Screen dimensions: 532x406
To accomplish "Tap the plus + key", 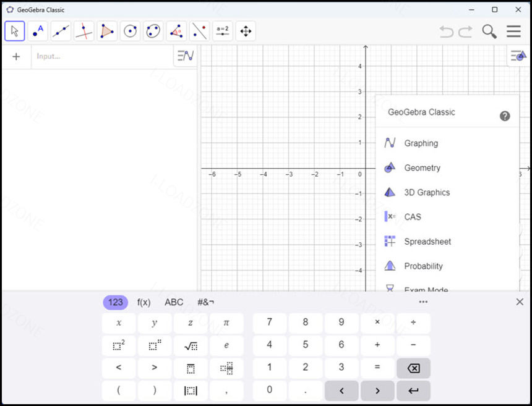I will tap(377, 345).
